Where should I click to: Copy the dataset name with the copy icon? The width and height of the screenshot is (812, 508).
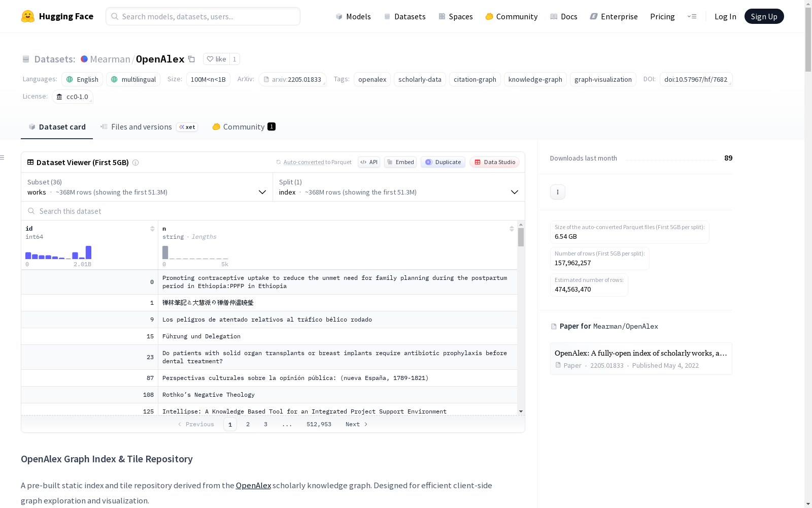pyautogui.click(x=191, y=59)
